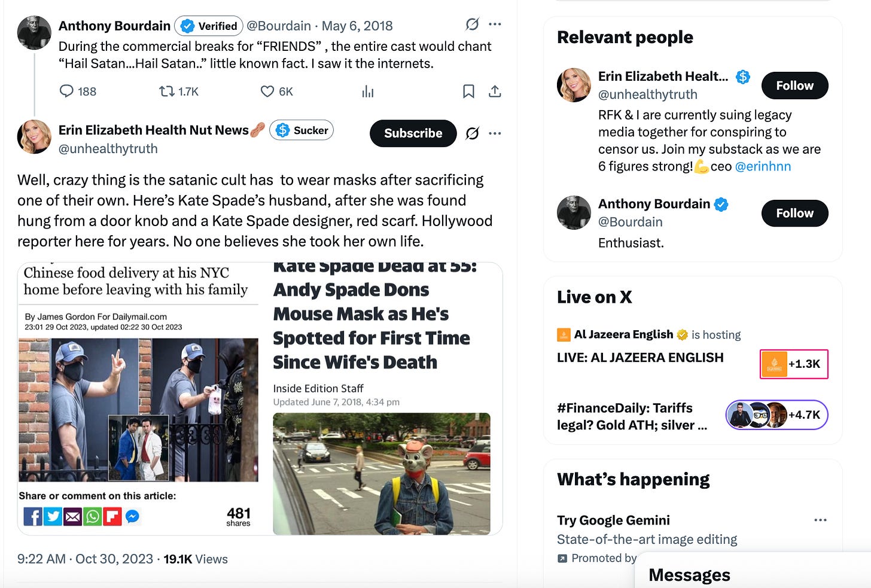Share the article via Facebook icon
This screenshot has width=871, height=588.
(33, 516)
